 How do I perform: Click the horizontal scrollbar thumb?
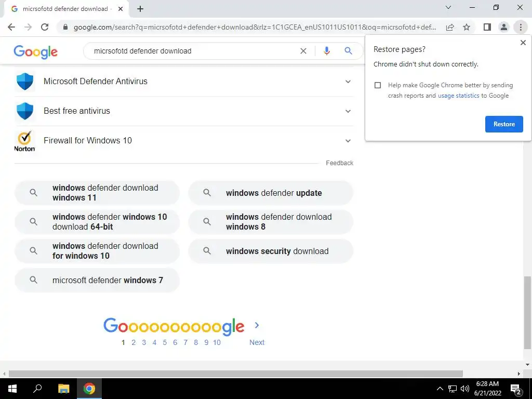[236, 374]
